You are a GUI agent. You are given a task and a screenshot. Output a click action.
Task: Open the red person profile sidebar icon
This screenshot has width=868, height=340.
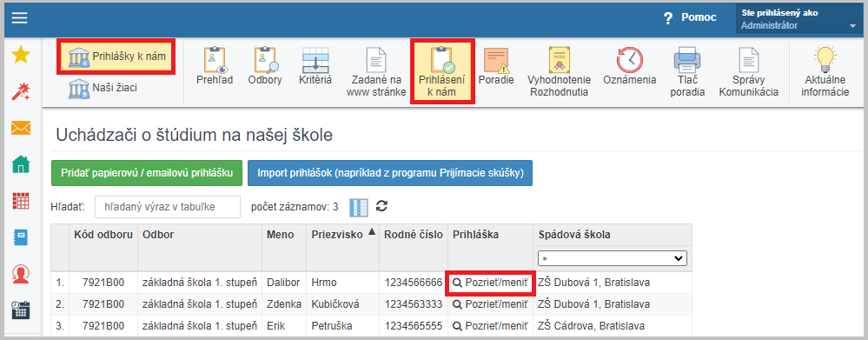coord(21,274)
